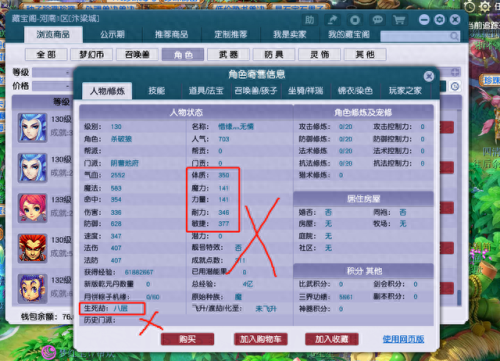The width and height of the screenshot is (500, 361).
Task: Open the 技能 tab
Action: click(x=157, y=91)
